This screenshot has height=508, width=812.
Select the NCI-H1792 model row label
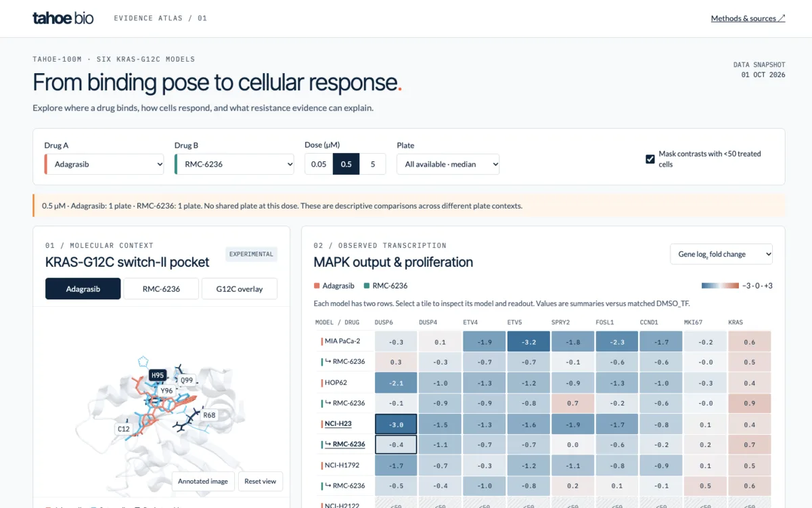343,466
